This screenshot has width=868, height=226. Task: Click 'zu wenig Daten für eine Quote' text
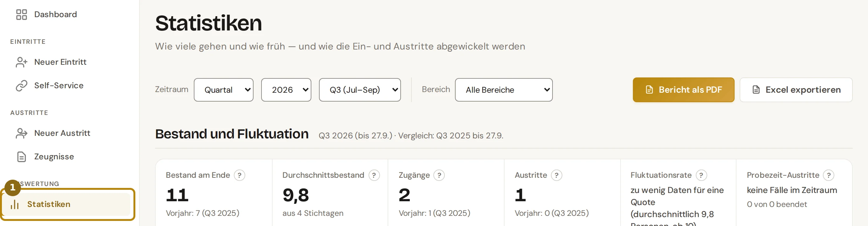pos(677,196)
